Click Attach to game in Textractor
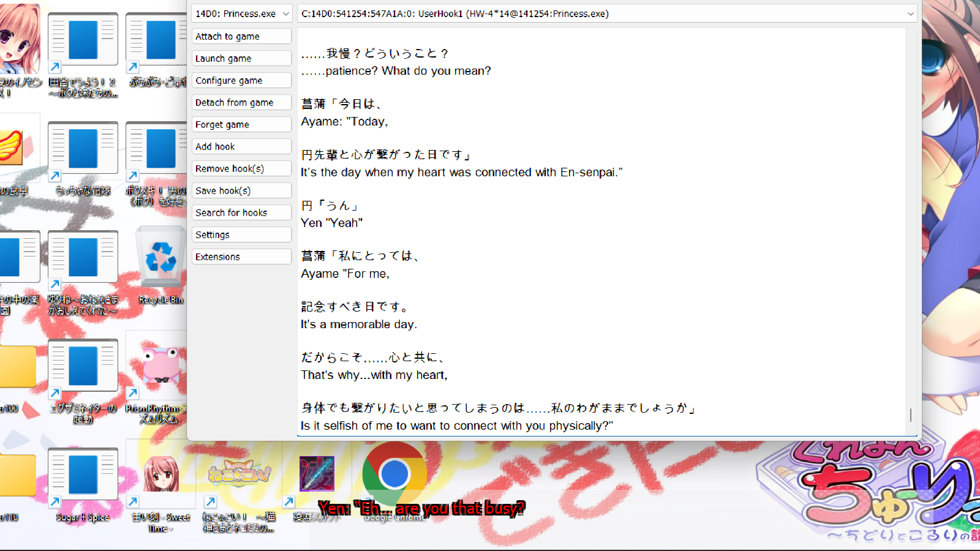Image resolution: width=980 pixels, height=551 pixels. coord(241,36)
